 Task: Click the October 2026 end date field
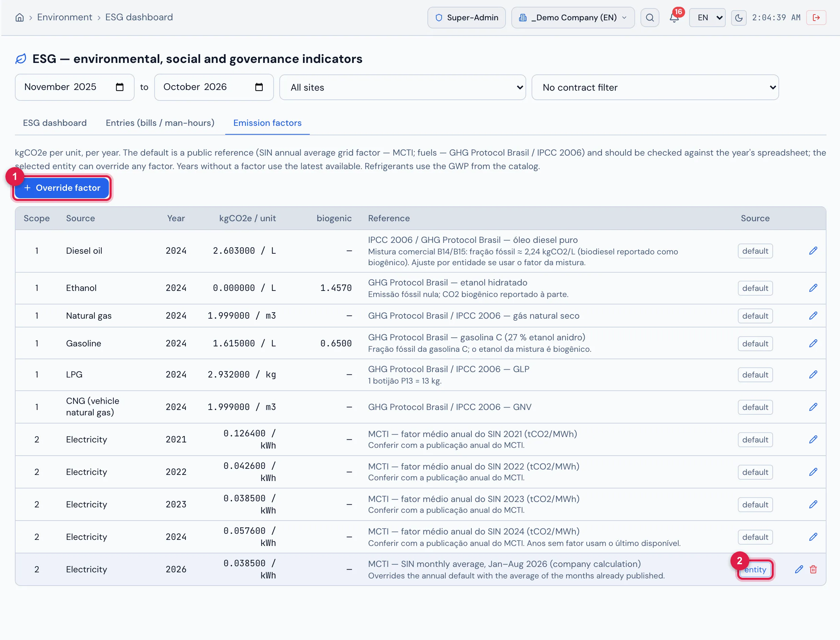point(214,87)
